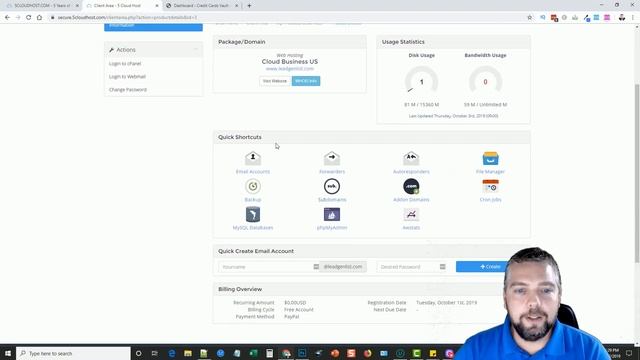Focus the Yourname email input field

tap(269, 267)
